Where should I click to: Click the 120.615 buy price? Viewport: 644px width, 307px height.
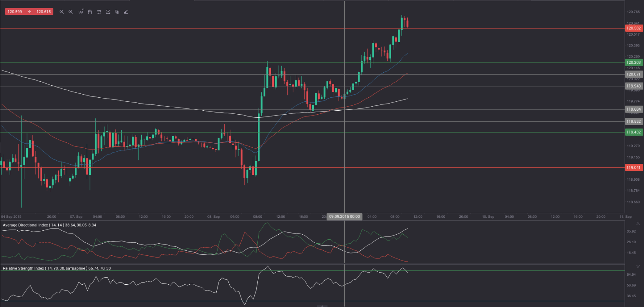point(44,12)
